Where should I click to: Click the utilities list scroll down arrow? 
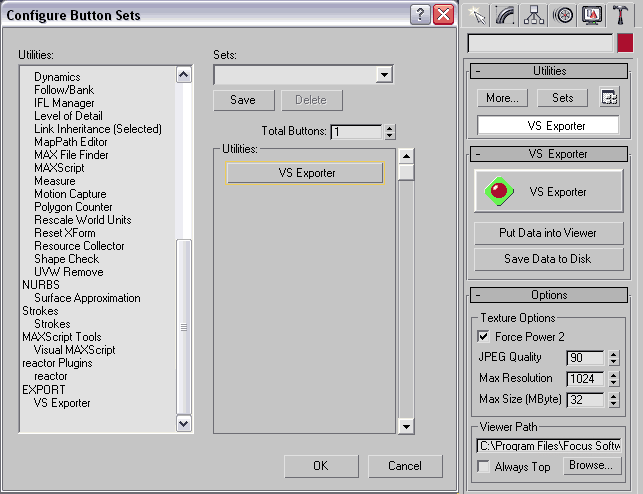click(184, 423)
